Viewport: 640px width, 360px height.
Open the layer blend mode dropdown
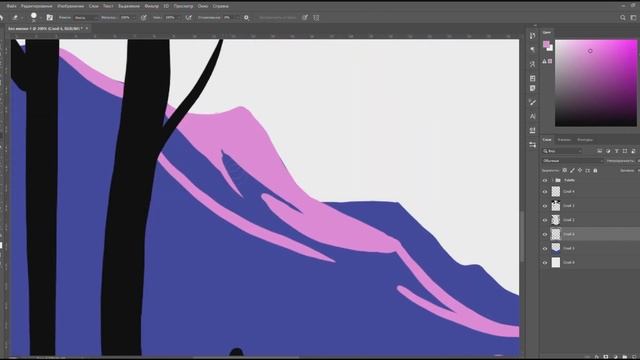tap(573, 161)
